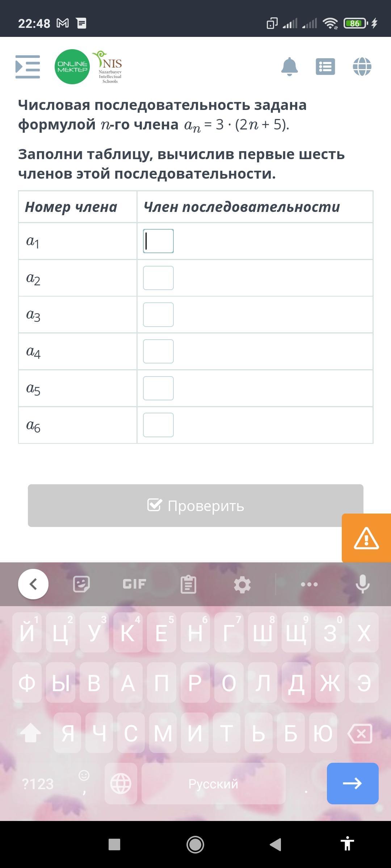
Task: Switch to ?123 symbols keyboard
Action: pyautogui.click(x=38, y=784)
